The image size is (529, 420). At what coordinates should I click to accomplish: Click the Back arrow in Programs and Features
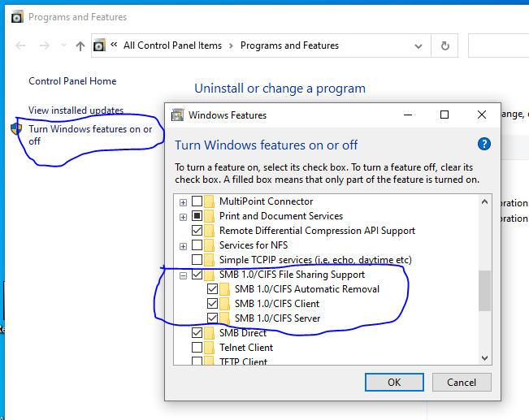click(20, 46)
